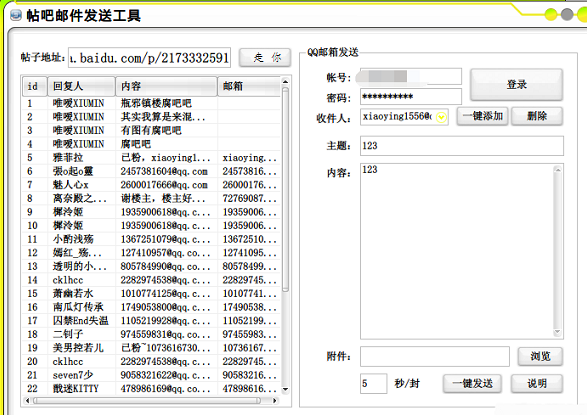Sort the table by the 回复人 column header
This screenshot has width=587, height=415.
coord(81,86)
